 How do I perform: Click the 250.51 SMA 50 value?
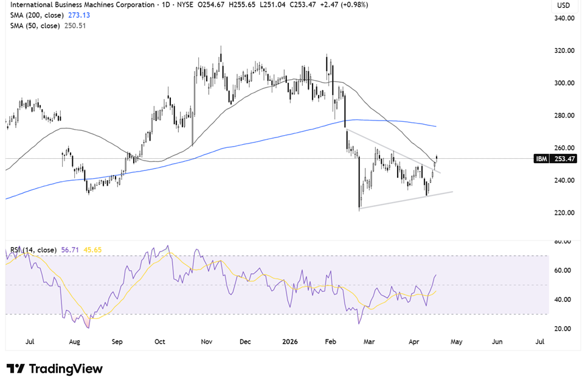(x=75, y=26)
